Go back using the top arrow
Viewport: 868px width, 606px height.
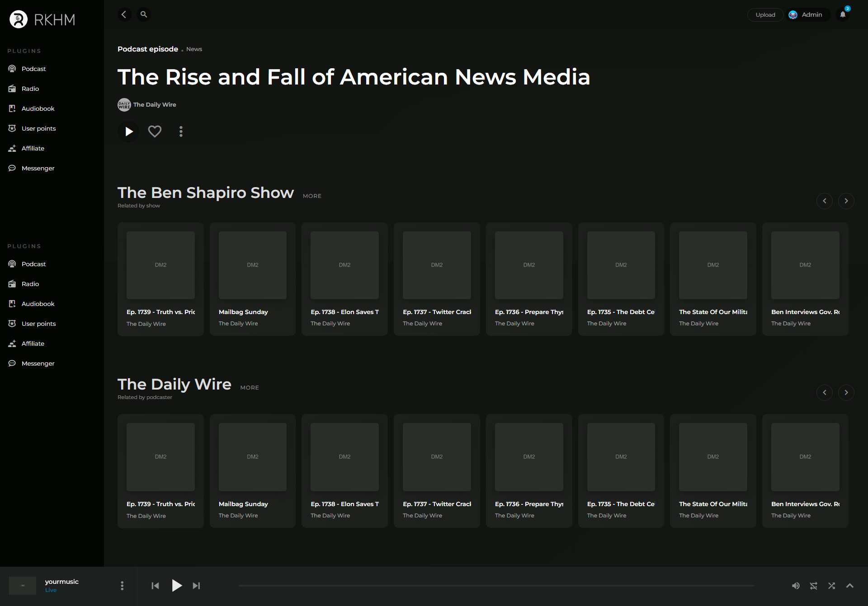(x=124, y=14)
